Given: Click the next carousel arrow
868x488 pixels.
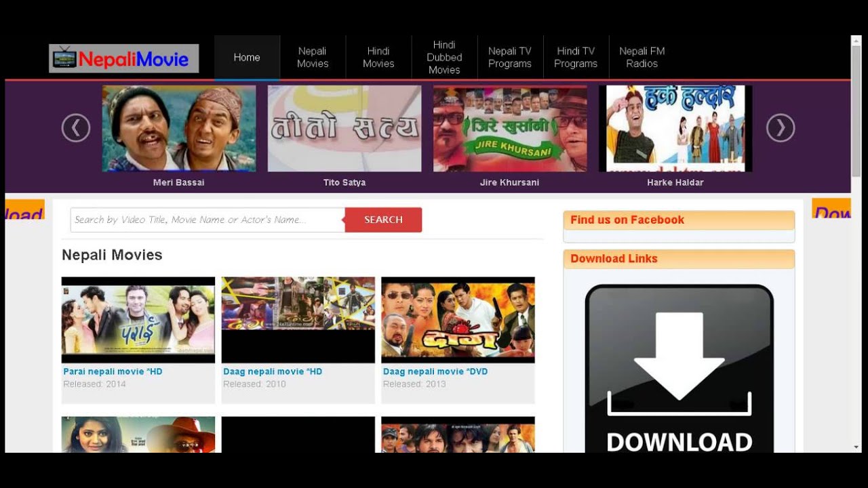Looking at the screenshot, I should click(781, 127).
